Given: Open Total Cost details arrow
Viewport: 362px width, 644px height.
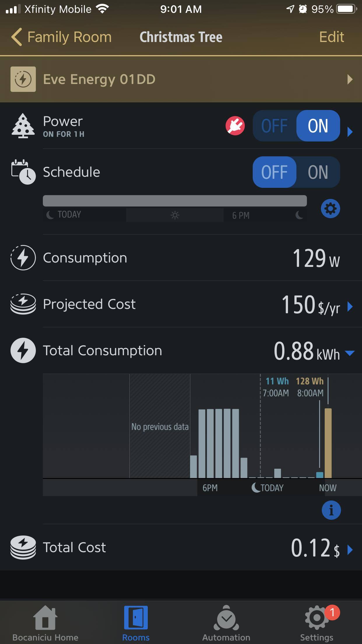Looking at the screenshot, I should pos(350,550).
